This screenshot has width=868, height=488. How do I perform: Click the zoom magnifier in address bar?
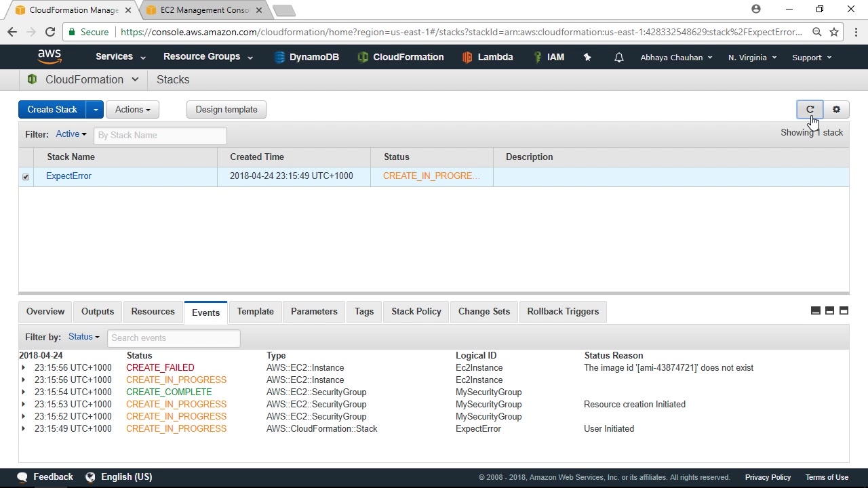[x=817, y=32]
